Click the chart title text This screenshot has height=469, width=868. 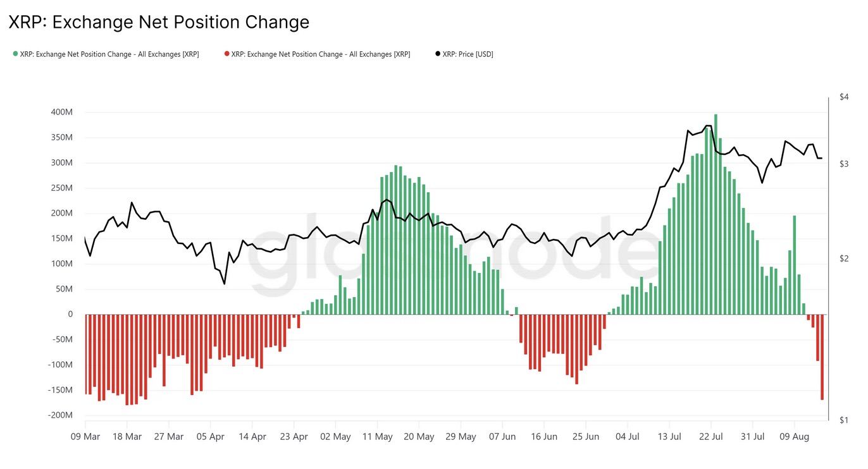click(x=159, y=23)
